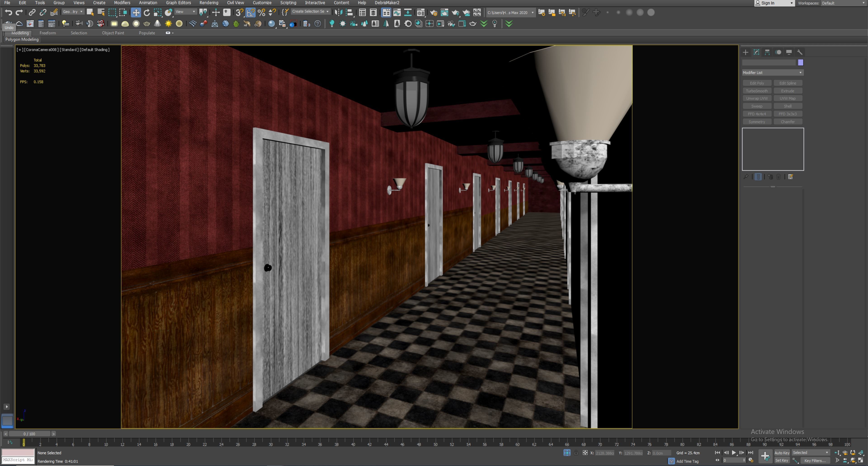868x466 pixels.
Task: Play the animation
Action: click(734, 453)
